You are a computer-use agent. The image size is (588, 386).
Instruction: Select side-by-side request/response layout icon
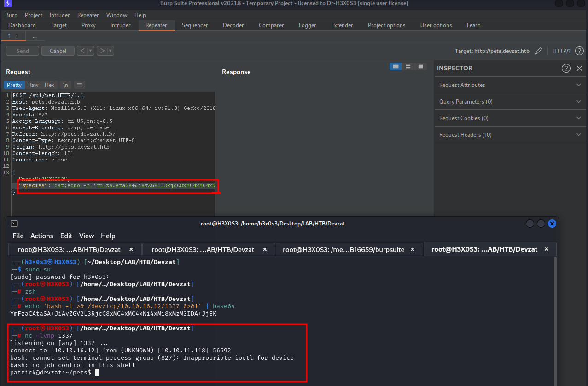pyautogui.click(x=396, y=67)
